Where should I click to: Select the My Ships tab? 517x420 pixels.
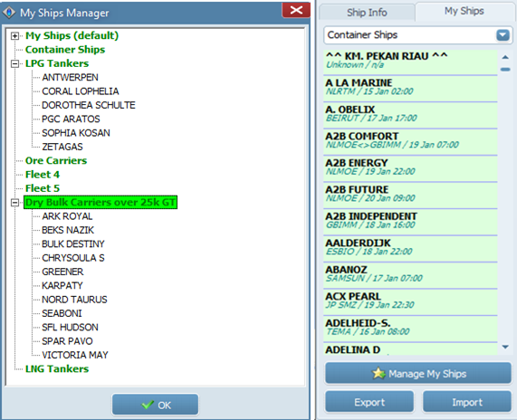(464, 11)
